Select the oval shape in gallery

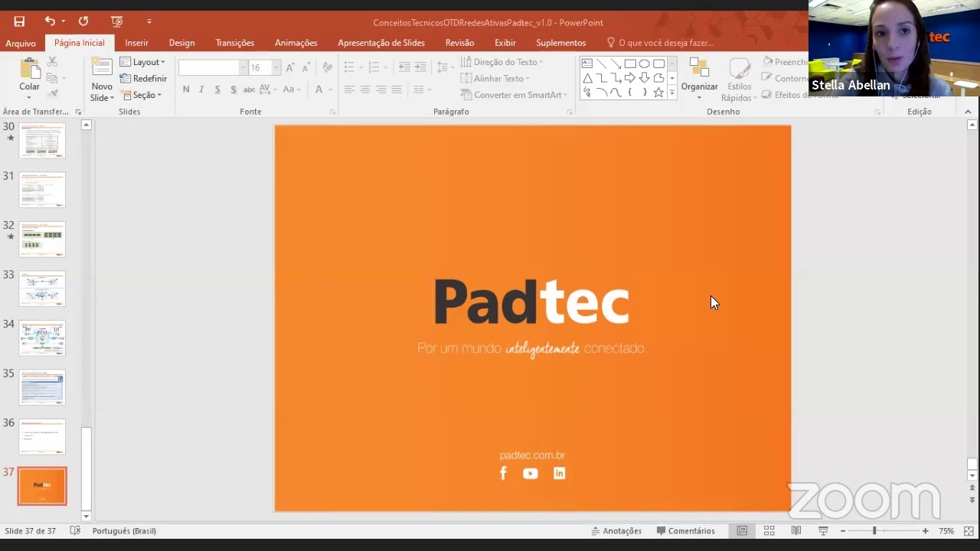(x=645, y=64)
